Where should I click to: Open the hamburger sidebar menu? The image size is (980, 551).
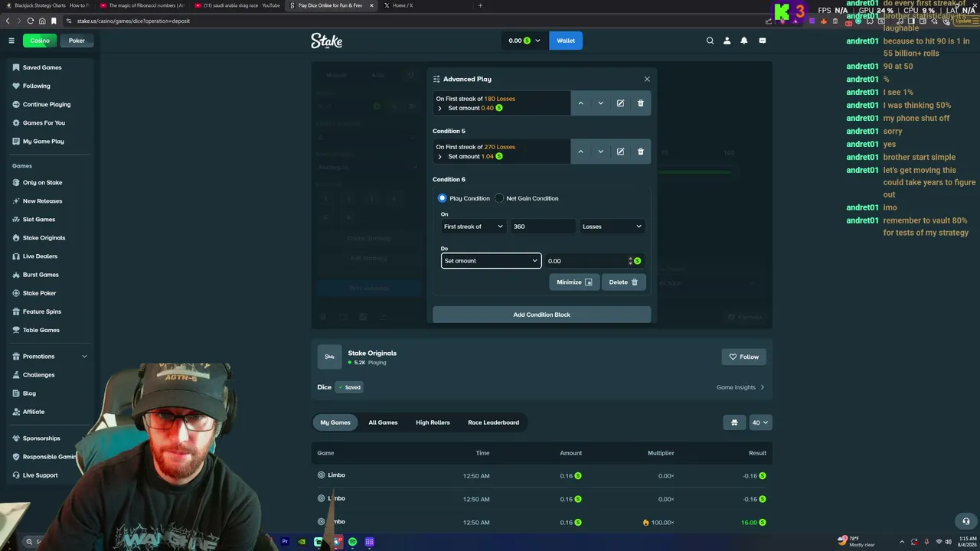click(x=11, y=41)
